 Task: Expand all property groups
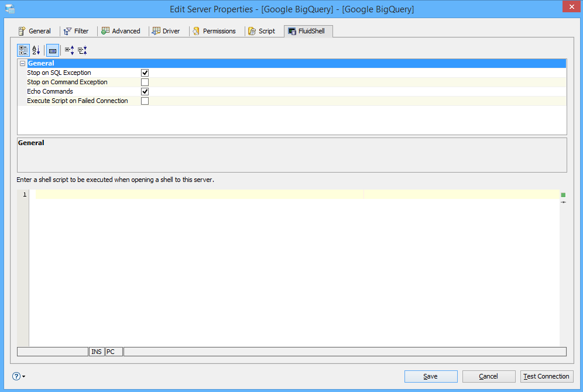(70, 50)
